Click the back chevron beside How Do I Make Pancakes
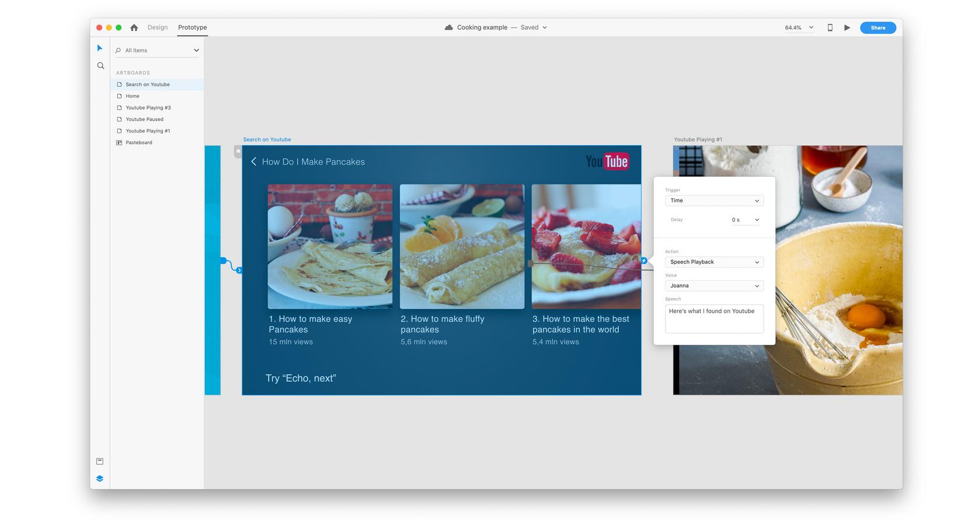The width and height of the screenshot is (980, 525). point(254,162)
